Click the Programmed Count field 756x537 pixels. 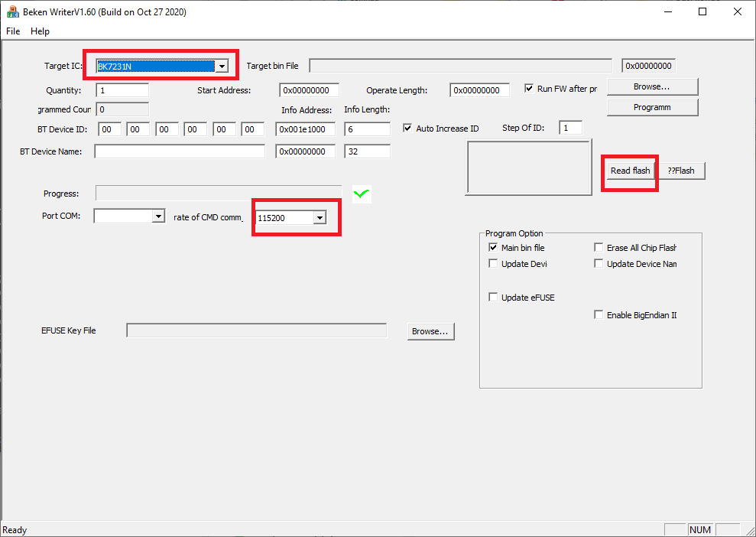tap(122, 109)
